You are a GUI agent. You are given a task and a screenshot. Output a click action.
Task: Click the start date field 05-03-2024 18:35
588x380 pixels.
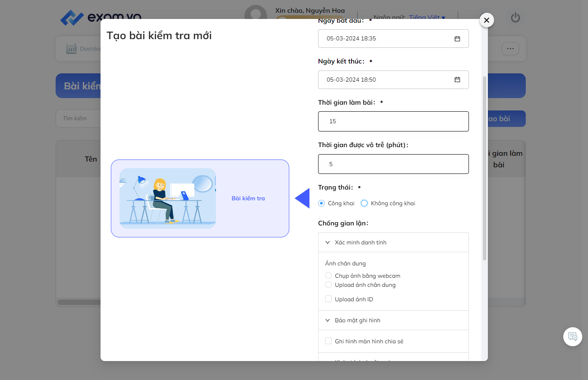(x=394, y=38)
